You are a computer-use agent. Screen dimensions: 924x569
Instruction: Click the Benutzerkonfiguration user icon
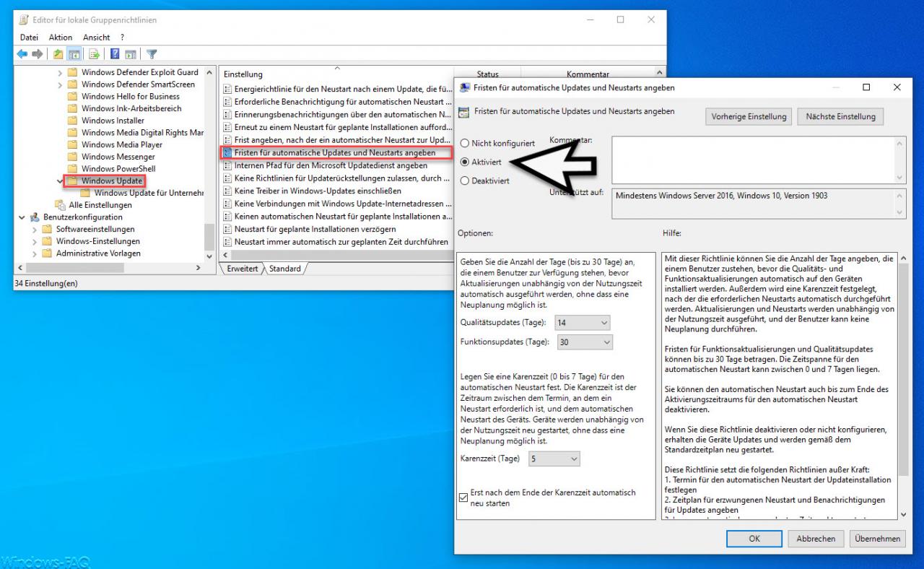pyautogui.click(x=36, y=217)
